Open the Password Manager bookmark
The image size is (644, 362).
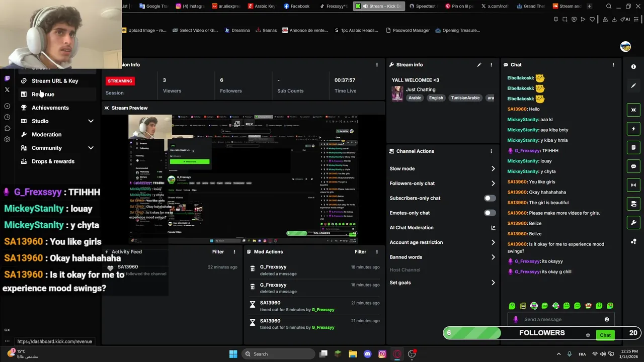pyautogui.click(x=408, y=30)
